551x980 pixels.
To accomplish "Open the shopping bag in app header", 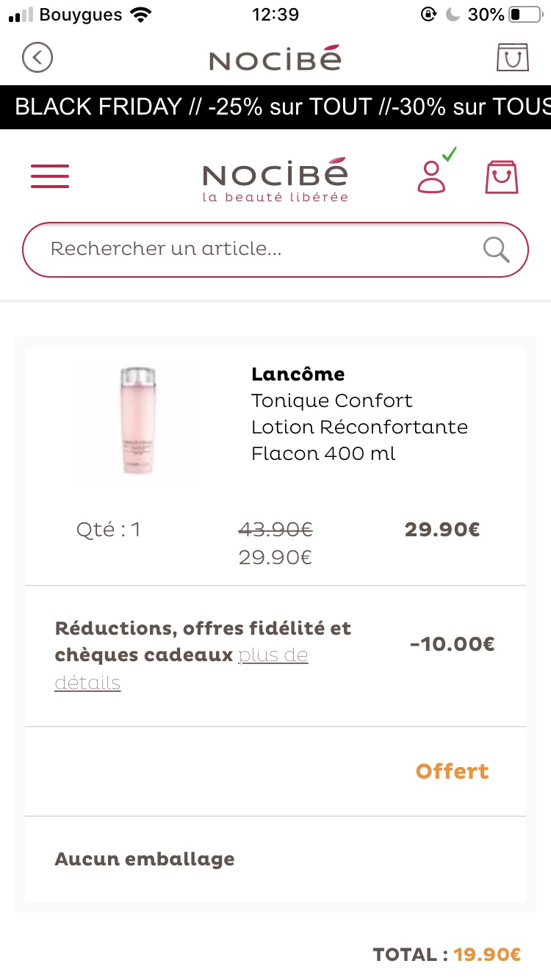I will pyautogui.click(x=512, y=57).
